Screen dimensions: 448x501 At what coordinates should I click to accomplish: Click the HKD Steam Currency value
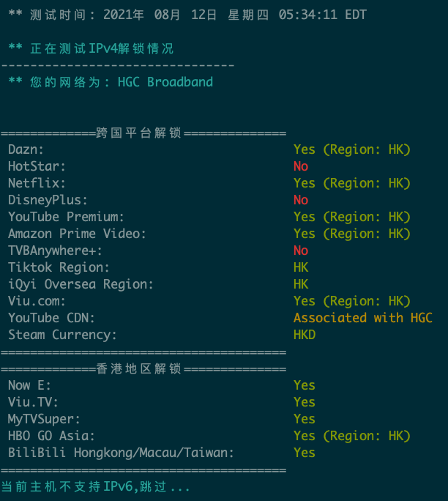(x=305, y=335)
